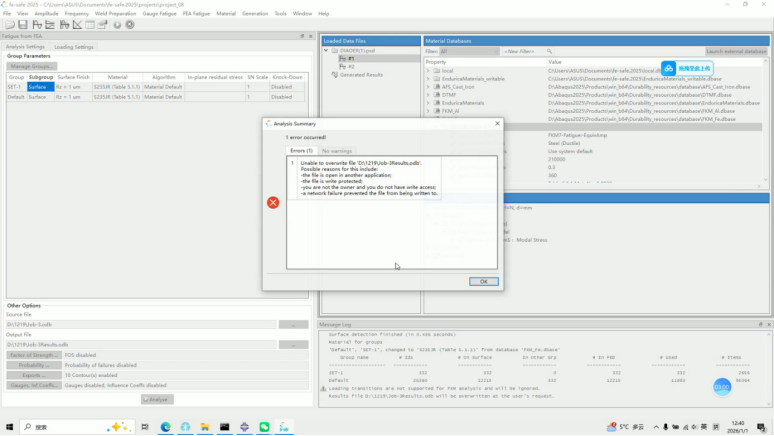Select the SET-1 Surface subgroup cell
The height and width of the screenshot is (436, 774).
[40, 87]
